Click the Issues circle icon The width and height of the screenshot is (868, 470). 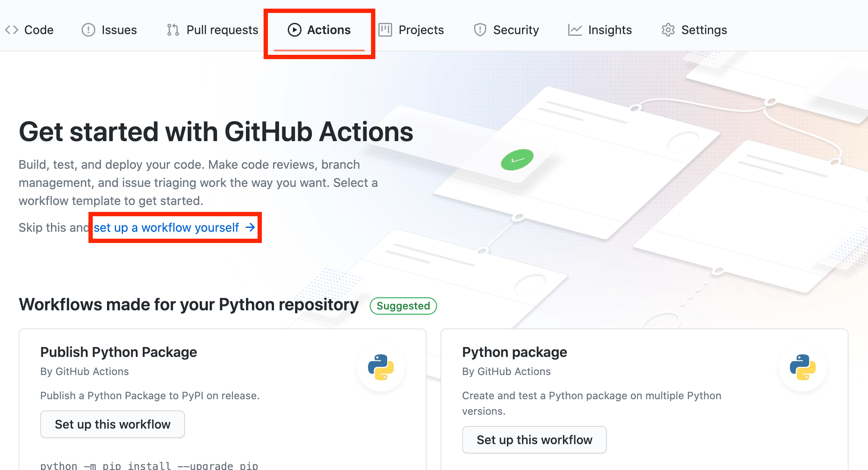[88, 30]
